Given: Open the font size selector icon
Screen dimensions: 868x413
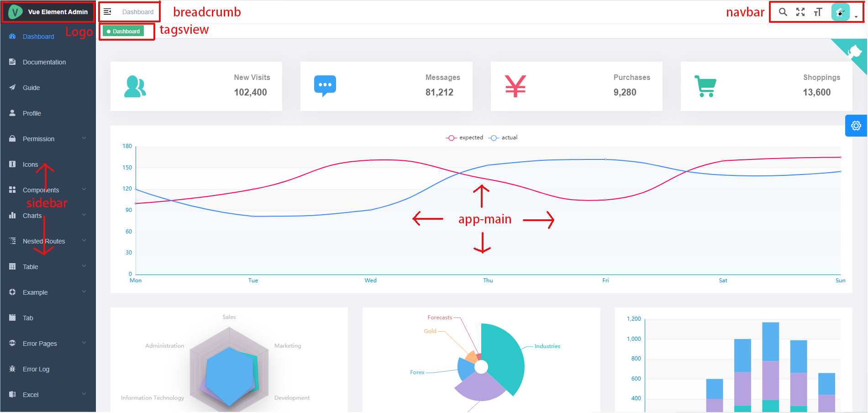Looking at the screenshot, I should click(x=818, y=12).
